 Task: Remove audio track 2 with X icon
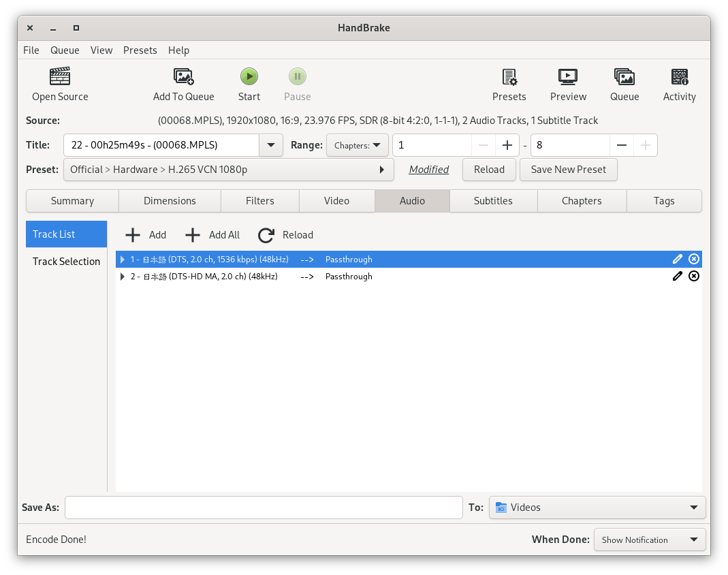694,276
